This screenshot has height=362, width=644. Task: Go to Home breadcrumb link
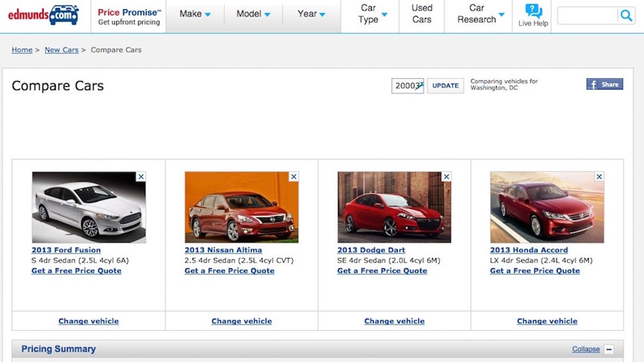(22, 50)
